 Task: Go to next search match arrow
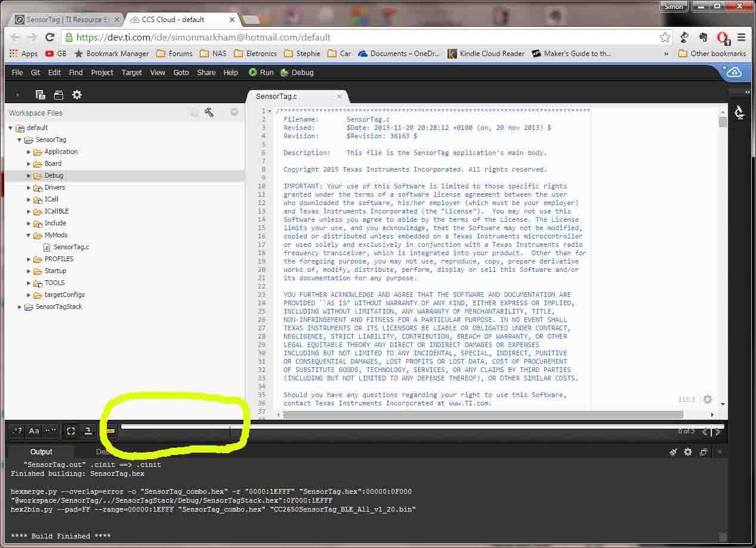(718, 431)
